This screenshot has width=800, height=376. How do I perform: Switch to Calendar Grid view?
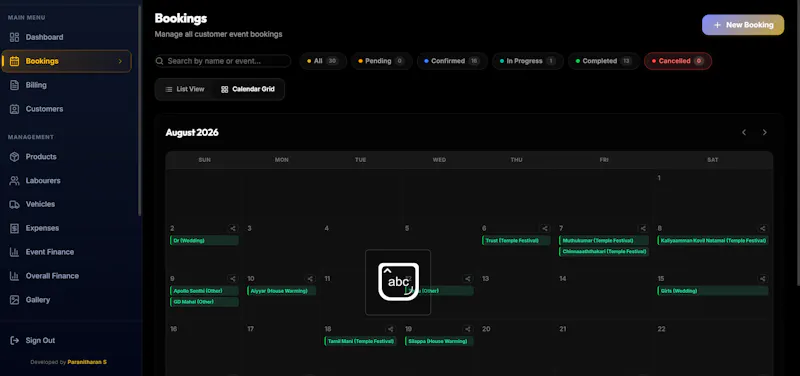(x=248, y=89)
